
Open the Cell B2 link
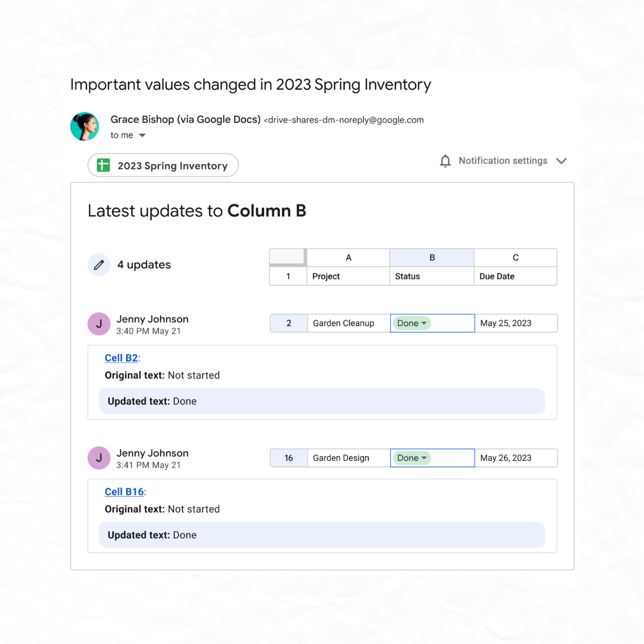(121, 358)
